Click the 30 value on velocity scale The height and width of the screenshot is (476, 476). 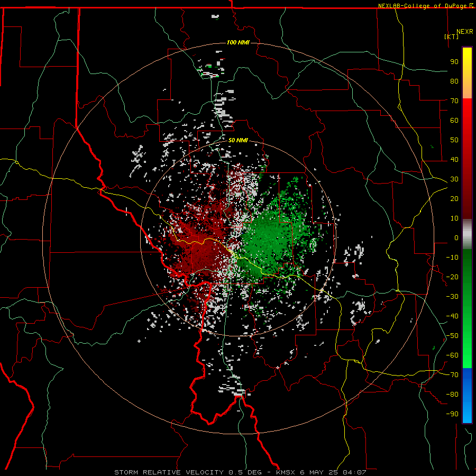tap(454, 179)
